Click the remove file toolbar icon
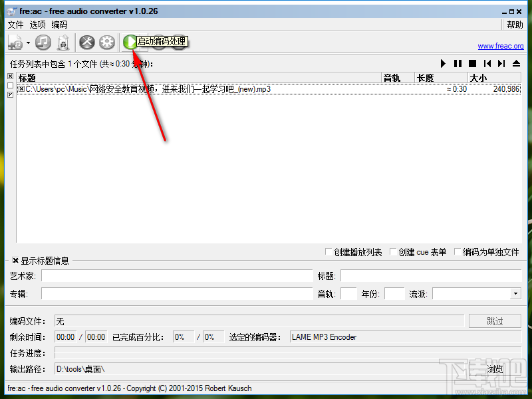This screenshot has width=532, height=399. coord(62,43)
